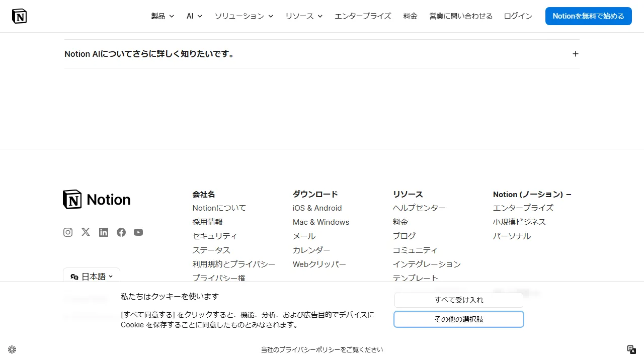Viewport: 644px width, 362px height.
Task: Open Notion's Instagram page via footer icon
Action: pos(67,232)
